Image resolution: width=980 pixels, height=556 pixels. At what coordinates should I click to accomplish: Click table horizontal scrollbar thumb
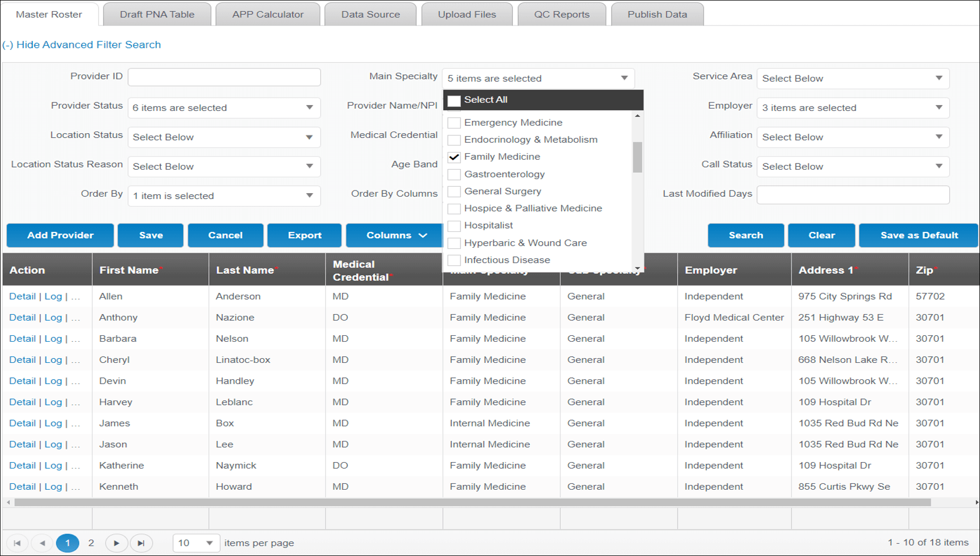[472, 502]
